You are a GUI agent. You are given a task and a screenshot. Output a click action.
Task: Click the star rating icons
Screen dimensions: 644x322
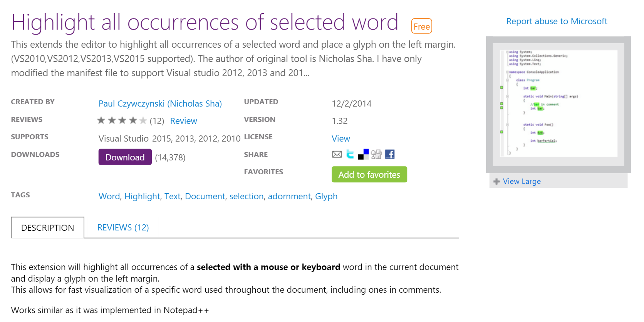(x=122, y=121)
